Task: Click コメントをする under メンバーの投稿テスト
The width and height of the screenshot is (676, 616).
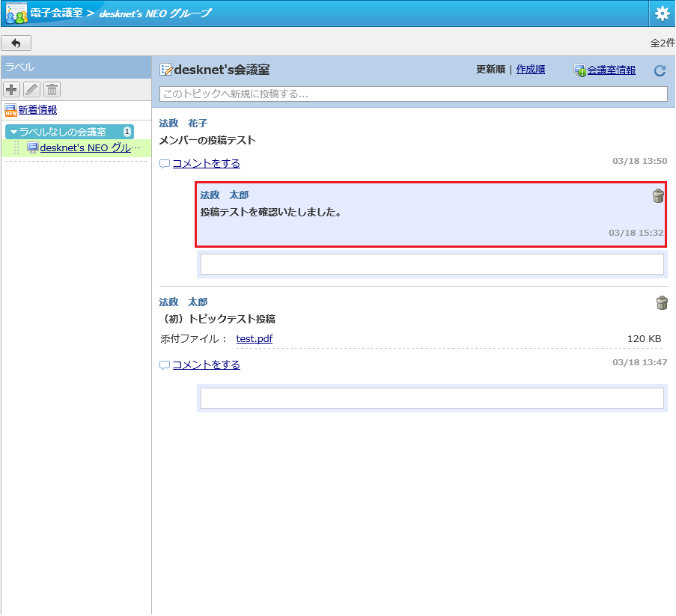Action: click(206, 163)
